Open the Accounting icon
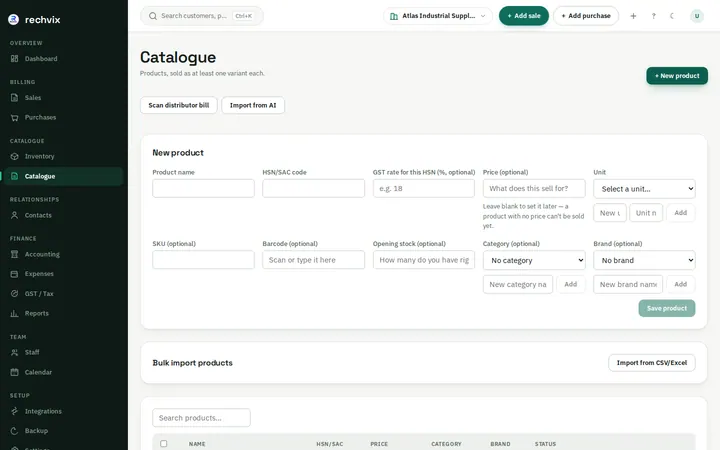 pos(15,254)
